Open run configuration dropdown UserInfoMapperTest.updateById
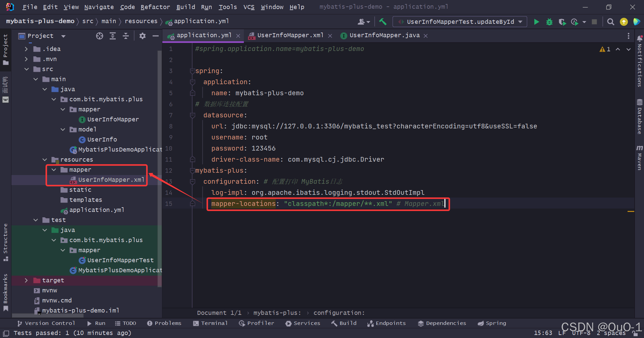This screenshot has width=644, height=338. [x=460, y=22]
